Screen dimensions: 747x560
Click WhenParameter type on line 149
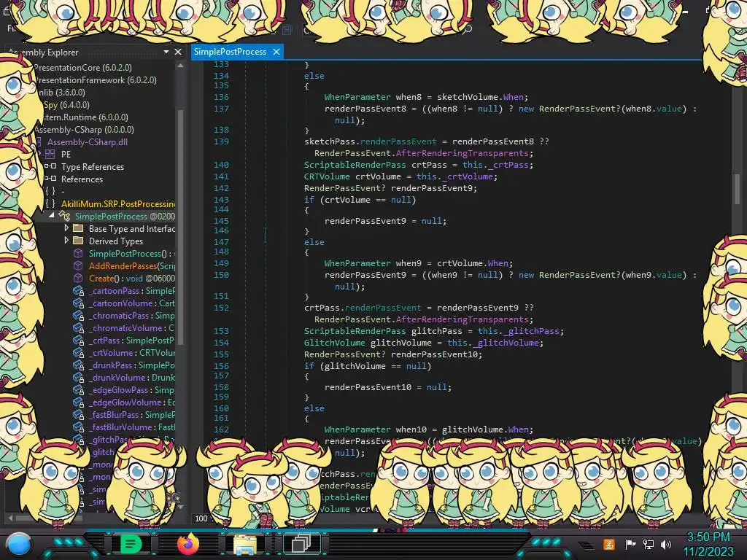click(357, 262)
